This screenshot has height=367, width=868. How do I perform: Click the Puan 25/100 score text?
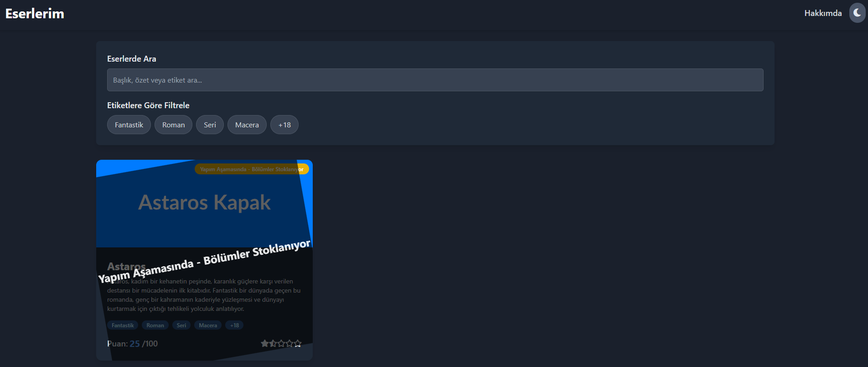tap(132, 344)
